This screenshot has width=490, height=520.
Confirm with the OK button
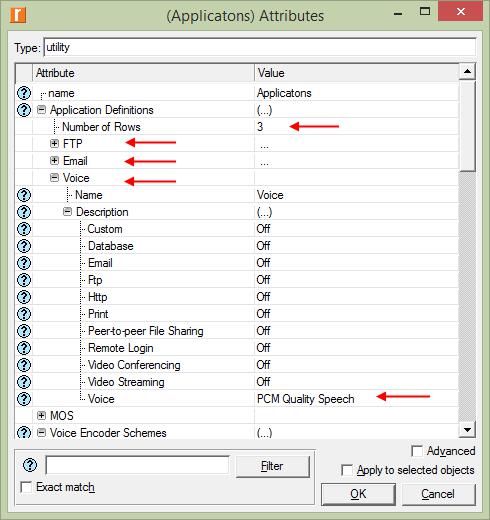358,494
